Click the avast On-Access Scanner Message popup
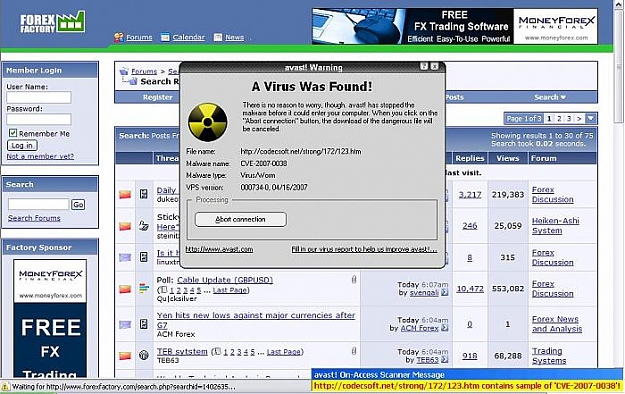 point(467,380)
